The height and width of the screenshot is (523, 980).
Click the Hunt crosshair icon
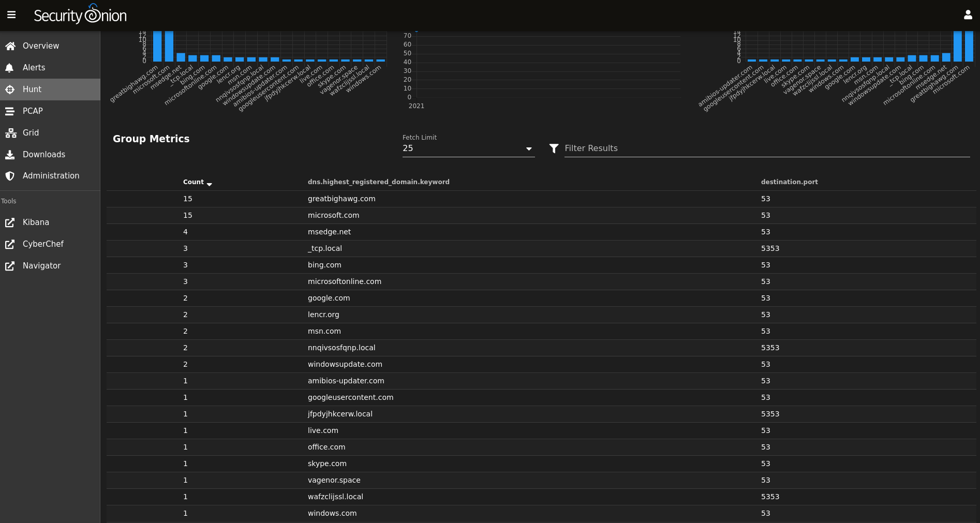tap(10, 89)
